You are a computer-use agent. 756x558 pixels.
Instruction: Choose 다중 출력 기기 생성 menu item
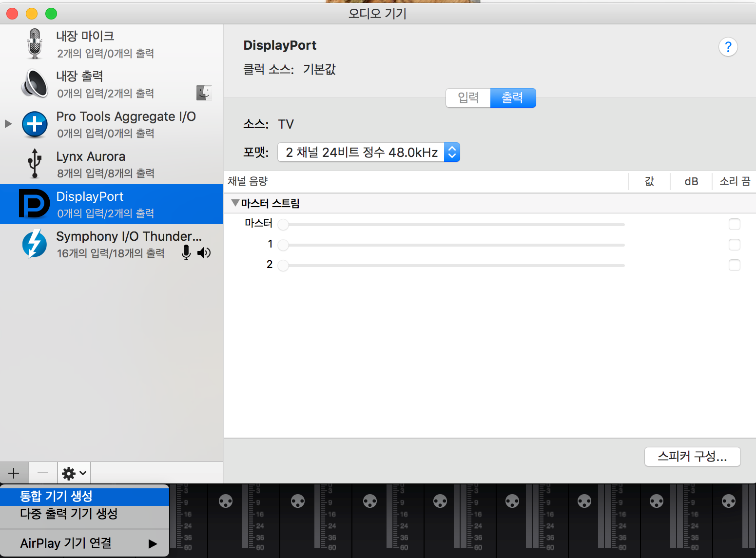click(85, 514)
